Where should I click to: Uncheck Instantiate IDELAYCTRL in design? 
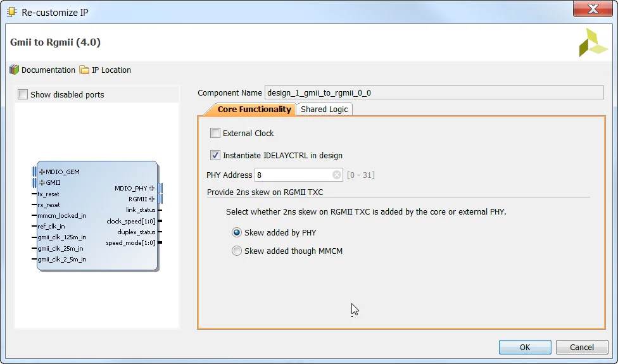215,155
